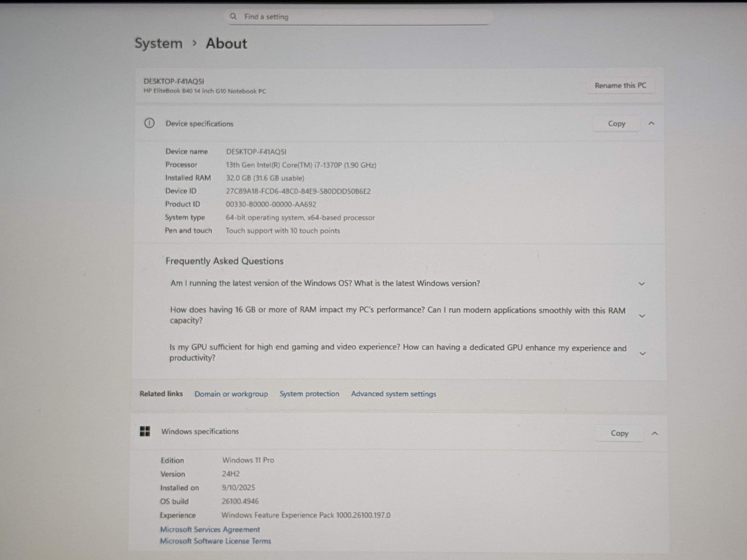
Task: Open the Microsoft Services Agreement link
Action: click(210, 529)
